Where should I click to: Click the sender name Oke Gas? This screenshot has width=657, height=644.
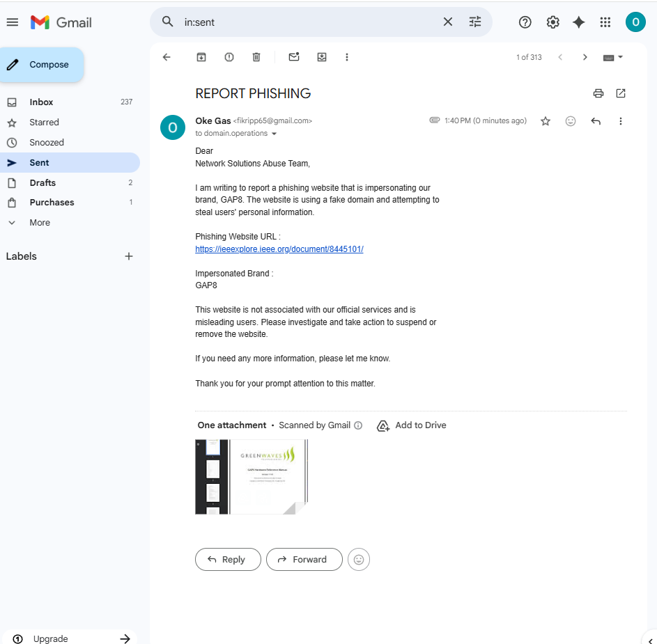click(213, 120)
